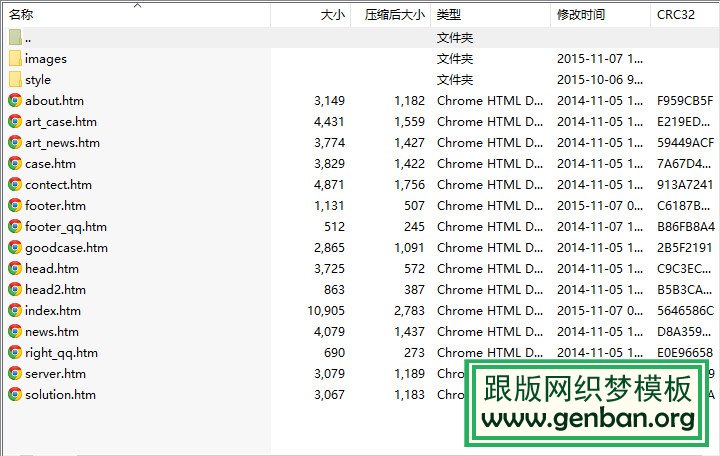Sort files by the 名称 column header
720x456 pixels.
pyautogui.click(x=22, y=15)
